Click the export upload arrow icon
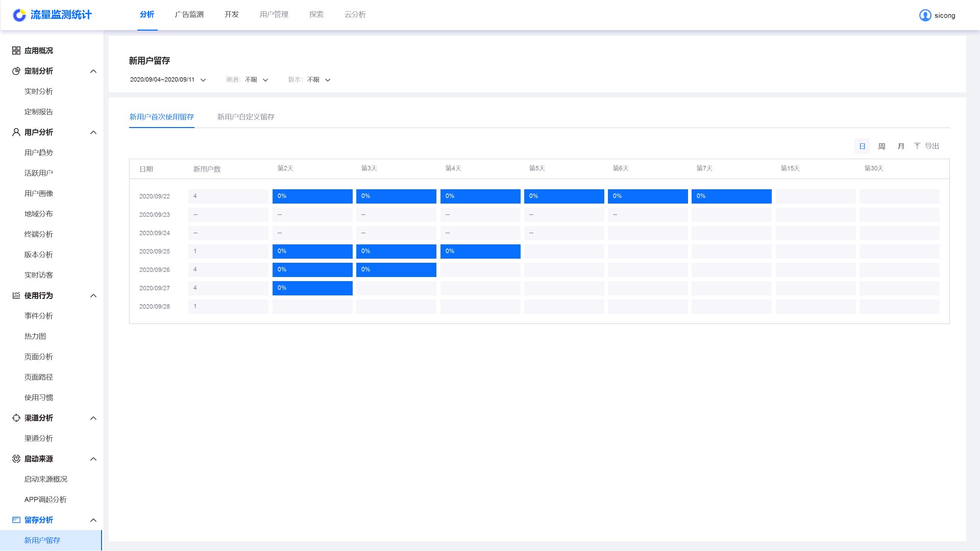Image resolution: width=980 pixels, height=551 pixels. tap(917, 146)
